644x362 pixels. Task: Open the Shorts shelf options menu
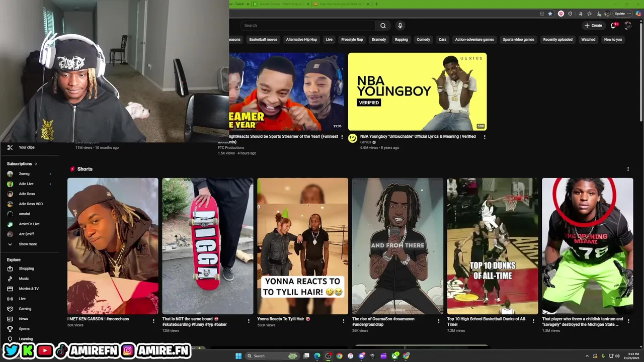[628, 169]
